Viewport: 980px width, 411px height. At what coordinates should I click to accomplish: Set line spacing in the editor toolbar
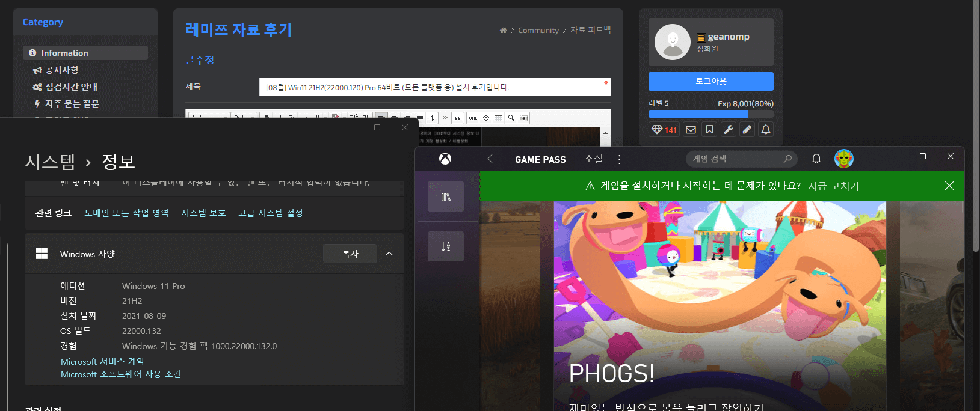pyautogui.click(x=433, y=118)
